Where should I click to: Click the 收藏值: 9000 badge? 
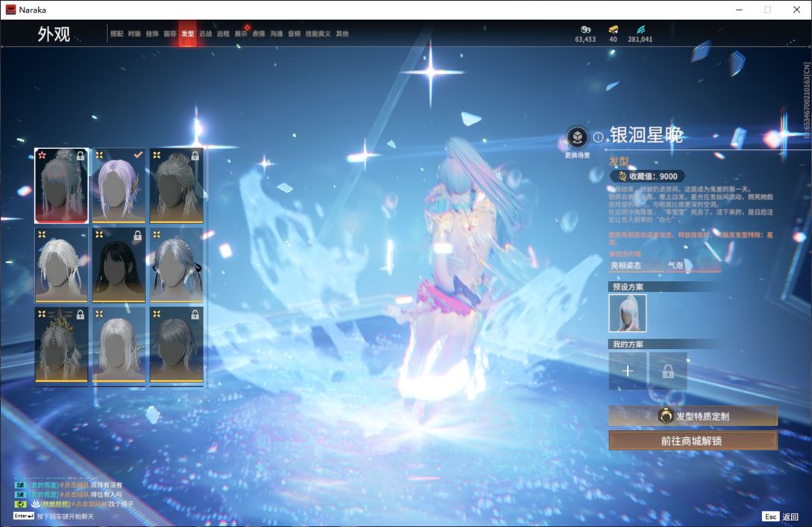pos(648,176)
